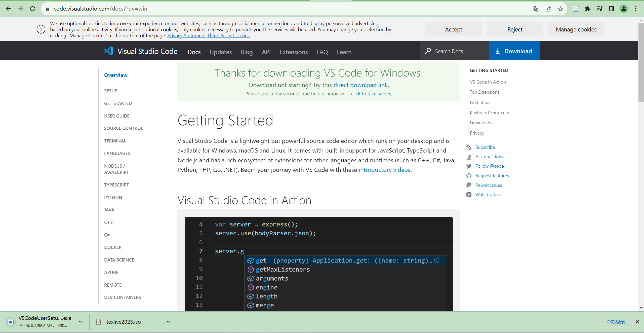This screenshot has height=333, width=644.
Task: Open Chrome's three-dot menu
Action: 636,9
